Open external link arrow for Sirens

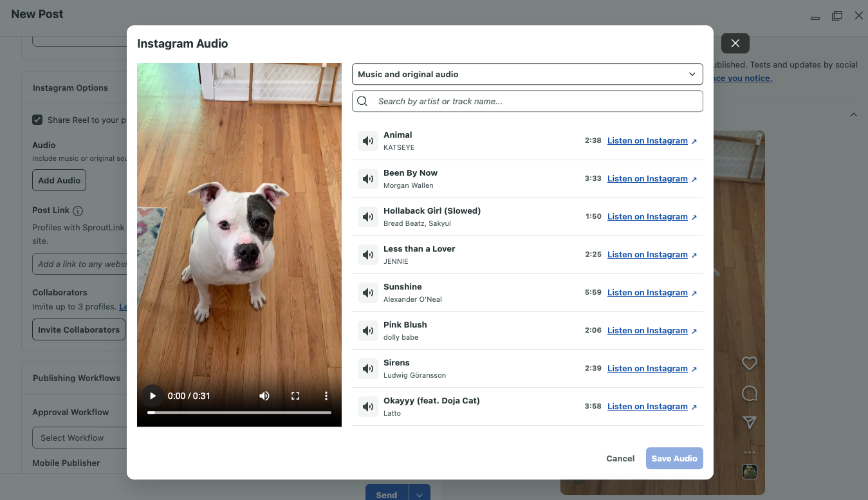click(694, 369)
